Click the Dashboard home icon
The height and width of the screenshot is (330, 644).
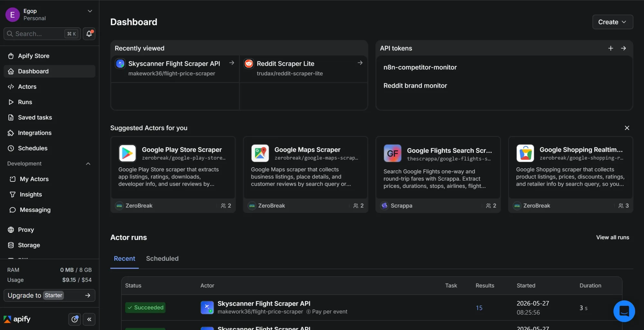tap(11, 71)
